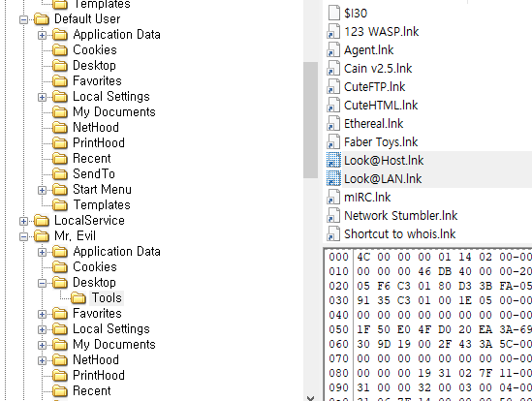Select the file name Network Stumbler.lnk
Viewport: 532px width, 401px height.
click(401, 215)
